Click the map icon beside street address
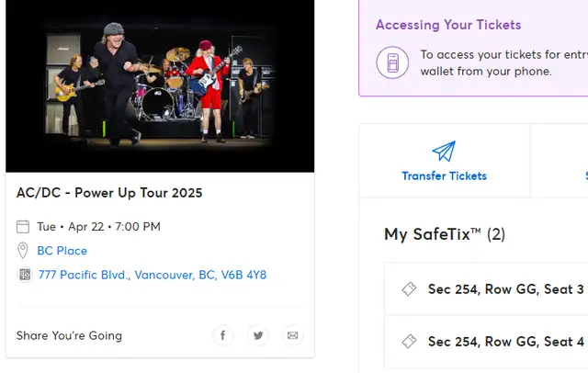This screenshot has height=373, width=588. pos(24,275)
